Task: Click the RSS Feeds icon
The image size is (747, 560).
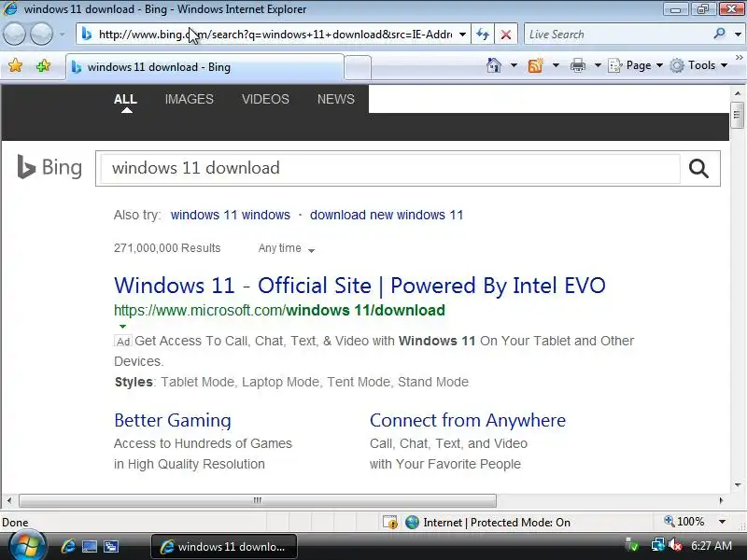Action: click(x=535, y=65)
